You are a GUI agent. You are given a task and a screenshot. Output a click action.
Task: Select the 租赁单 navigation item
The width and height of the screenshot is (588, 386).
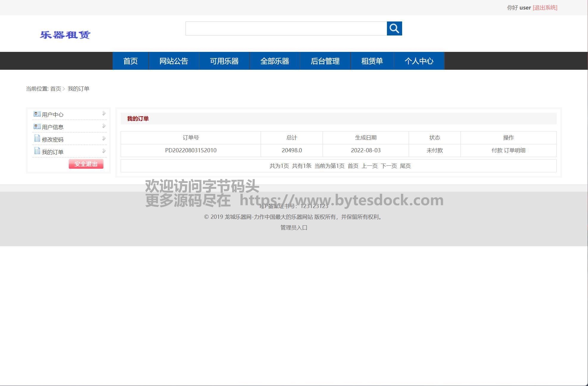coord(372,61)
